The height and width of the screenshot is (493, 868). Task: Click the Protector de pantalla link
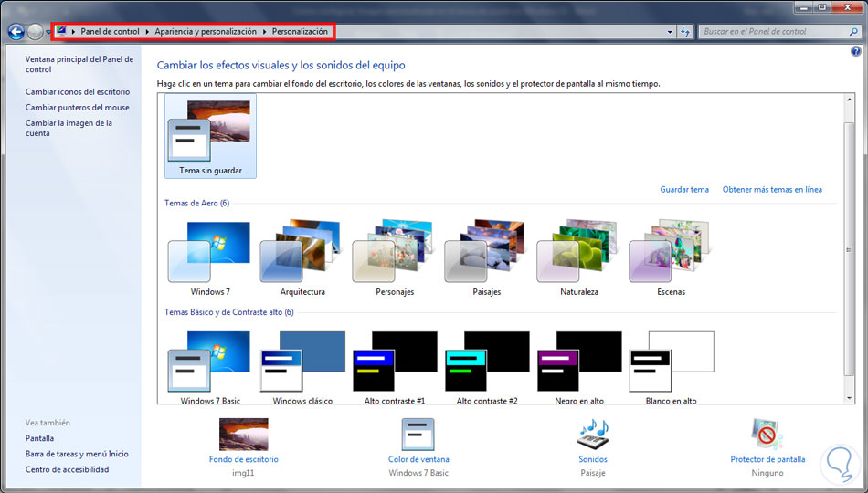[767, 459]
